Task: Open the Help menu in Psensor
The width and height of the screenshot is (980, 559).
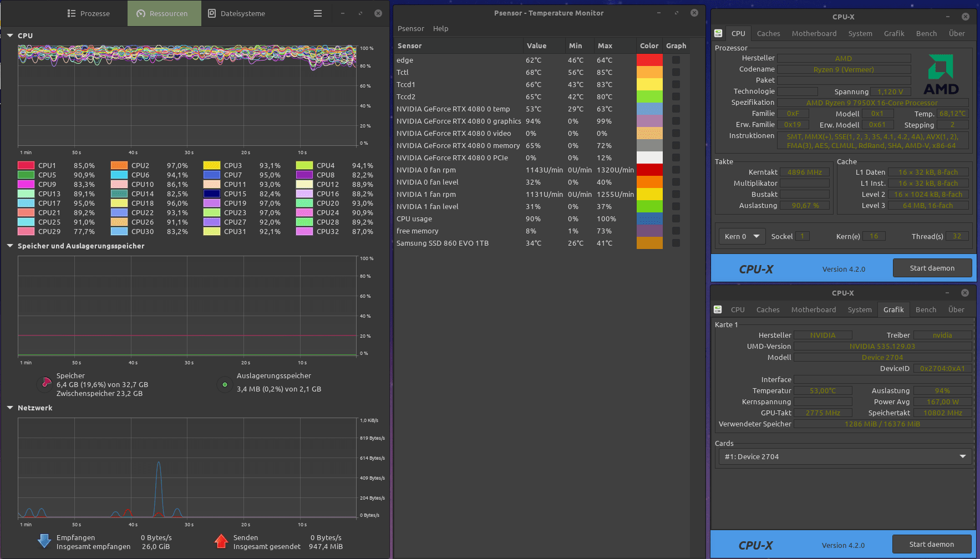Action: coord(441,28)
